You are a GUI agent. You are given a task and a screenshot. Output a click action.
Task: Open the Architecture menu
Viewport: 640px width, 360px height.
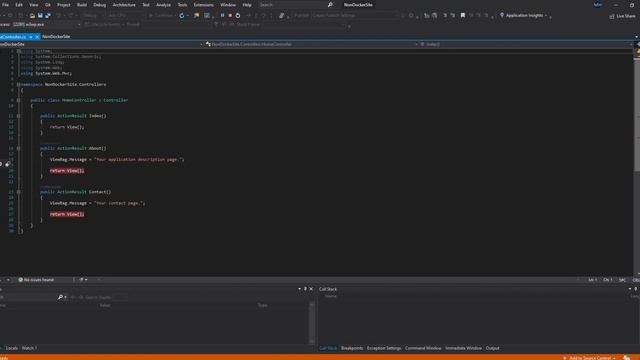[124, 5]
